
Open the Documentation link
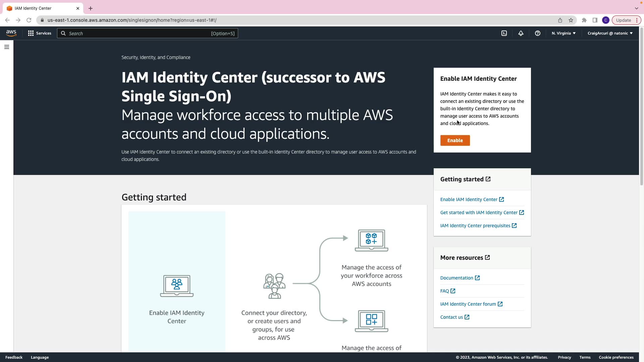point(457,278)
